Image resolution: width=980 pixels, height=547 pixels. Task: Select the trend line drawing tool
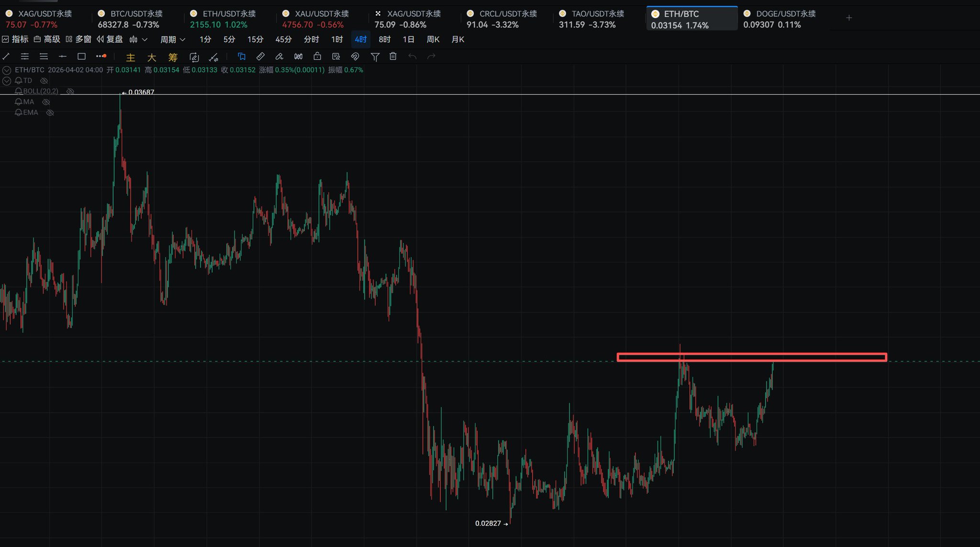(6, 56)
